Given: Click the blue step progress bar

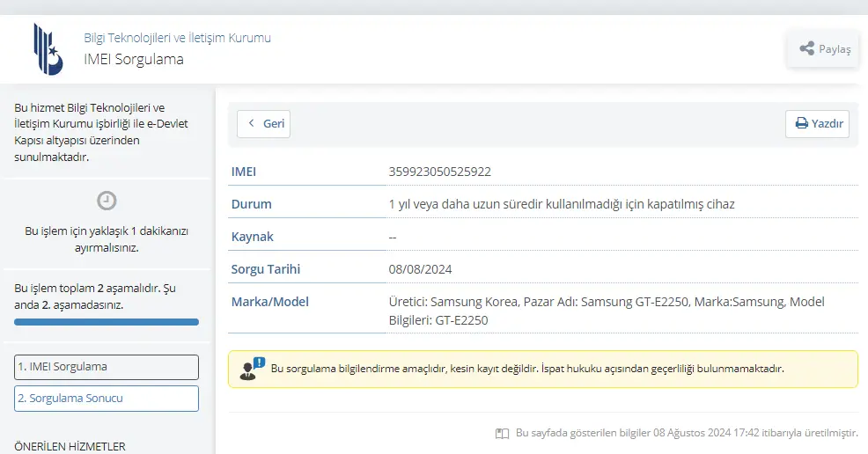Looking at the screenshot, I should [107, 322].
